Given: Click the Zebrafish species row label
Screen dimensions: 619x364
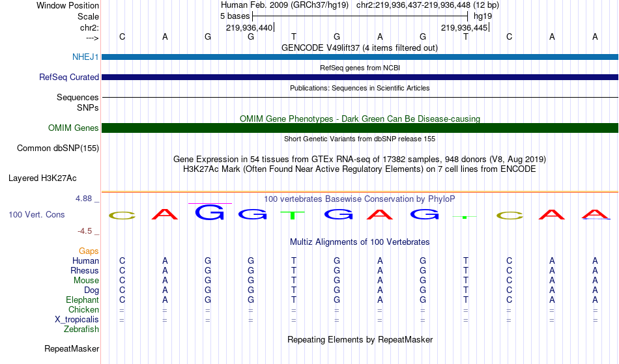Looking at the screenshot, I should click(81, 329).
